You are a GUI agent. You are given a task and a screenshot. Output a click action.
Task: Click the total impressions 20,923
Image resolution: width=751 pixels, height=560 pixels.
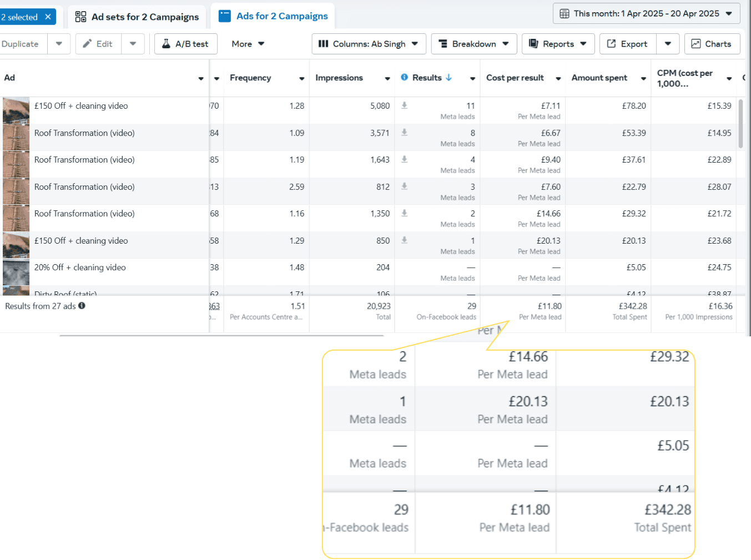[x=379, y=306]
